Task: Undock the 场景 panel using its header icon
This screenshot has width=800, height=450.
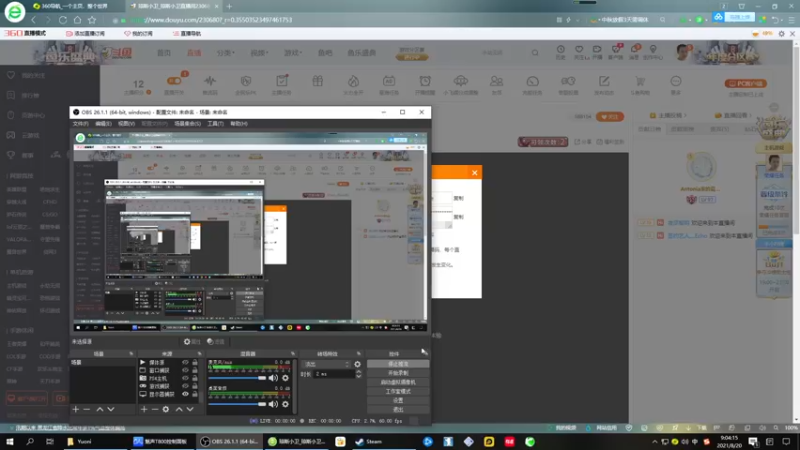Action: (x=131, y=354)
